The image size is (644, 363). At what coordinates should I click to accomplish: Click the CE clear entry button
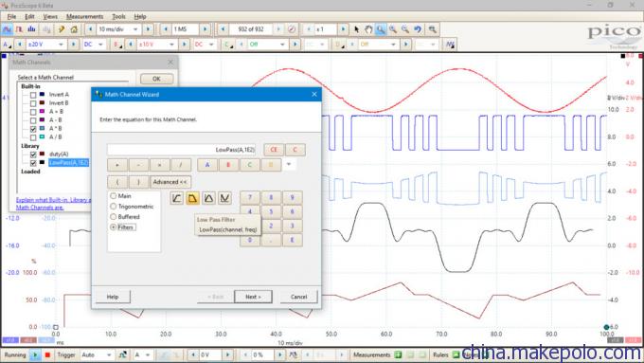coord(274,150)
